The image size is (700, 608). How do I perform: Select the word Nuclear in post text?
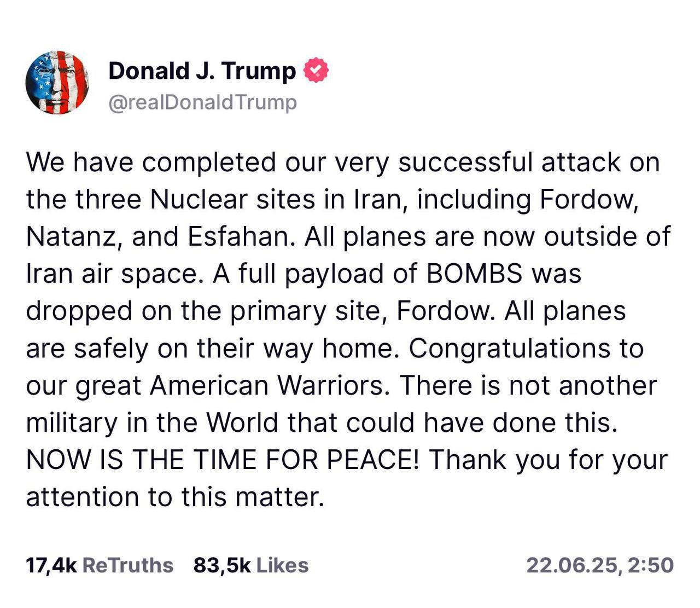(199, 199)
